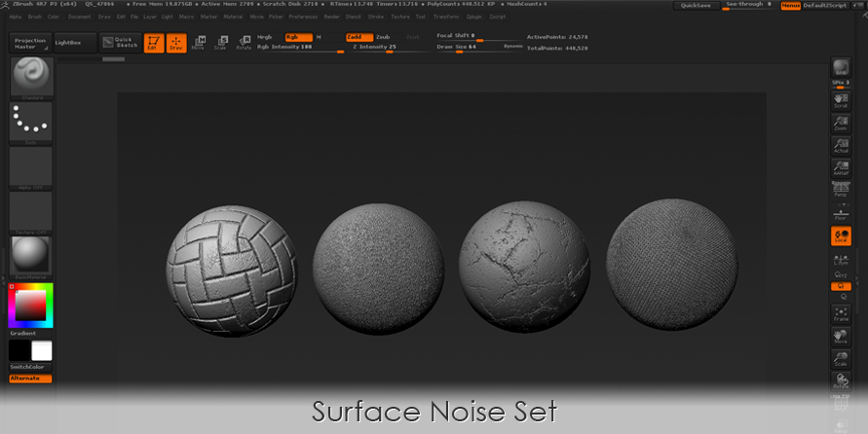Click the right shelf Rotate view icon
The height and width of the screenshot is (434, 868).
click(x=841, y=380)
